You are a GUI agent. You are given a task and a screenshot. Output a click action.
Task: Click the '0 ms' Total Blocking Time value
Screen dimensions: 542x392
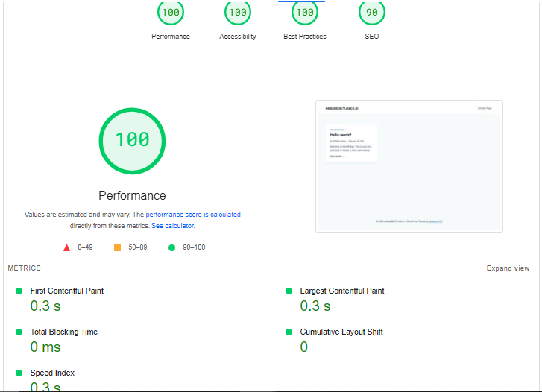pyautogui.click(x=45, y=347)
